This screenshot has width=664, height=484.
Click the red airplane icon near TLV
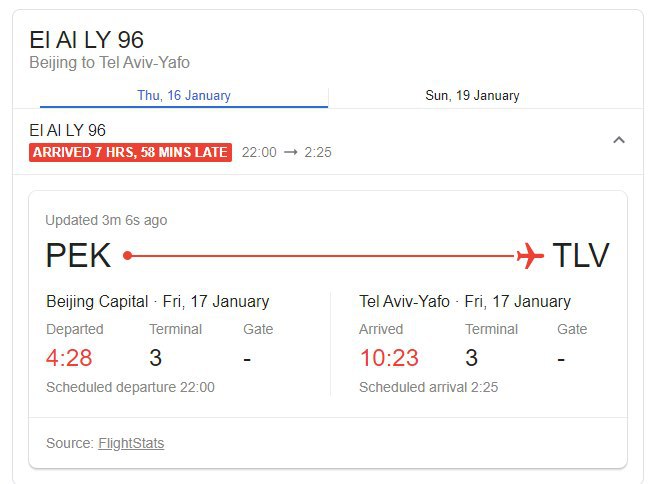pos(530,255)
